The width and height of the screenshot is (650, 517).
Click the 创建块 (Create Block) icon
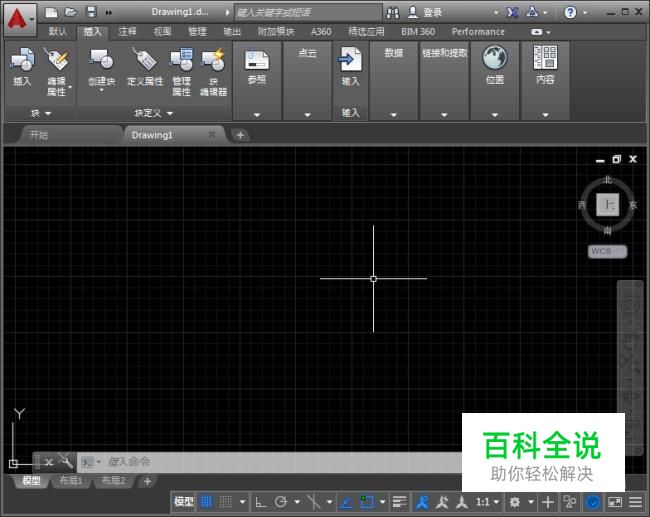101,61
